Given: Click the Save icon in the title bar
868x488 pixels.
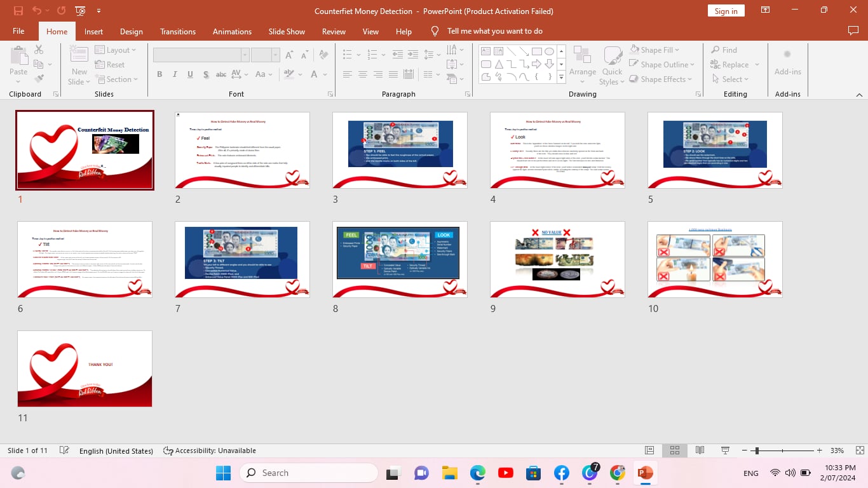Looking at the screenshot, I should [18, 11].
